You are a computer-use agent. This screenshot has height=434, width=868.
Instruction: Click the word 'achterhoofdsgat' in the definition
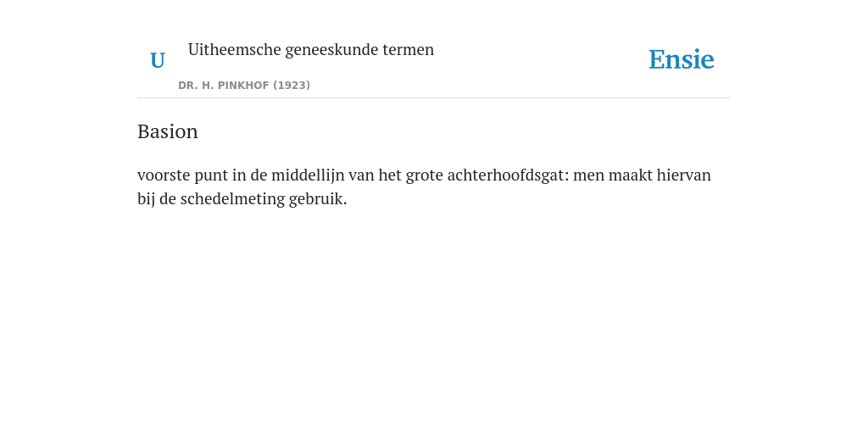[x=508, y=175]
